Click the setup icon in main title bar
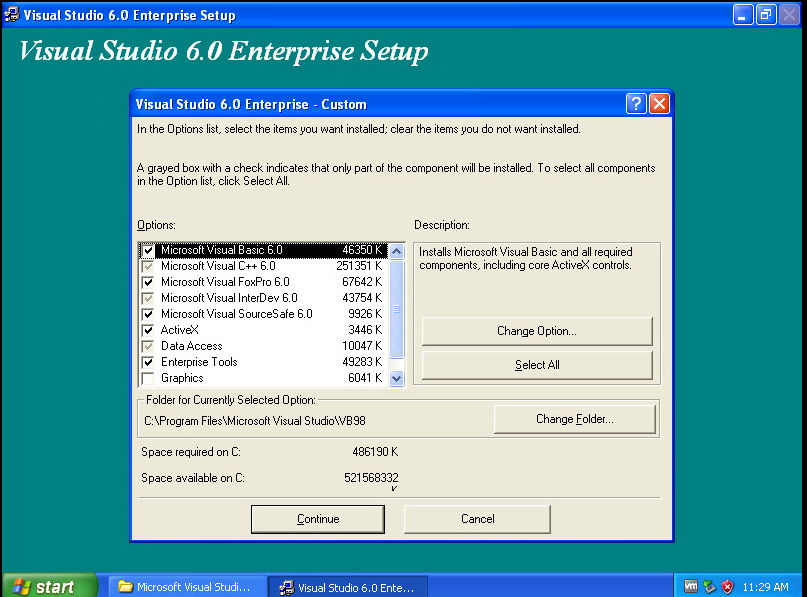The width and height of the screenshot is (807, 597). [x=12, y=14]
